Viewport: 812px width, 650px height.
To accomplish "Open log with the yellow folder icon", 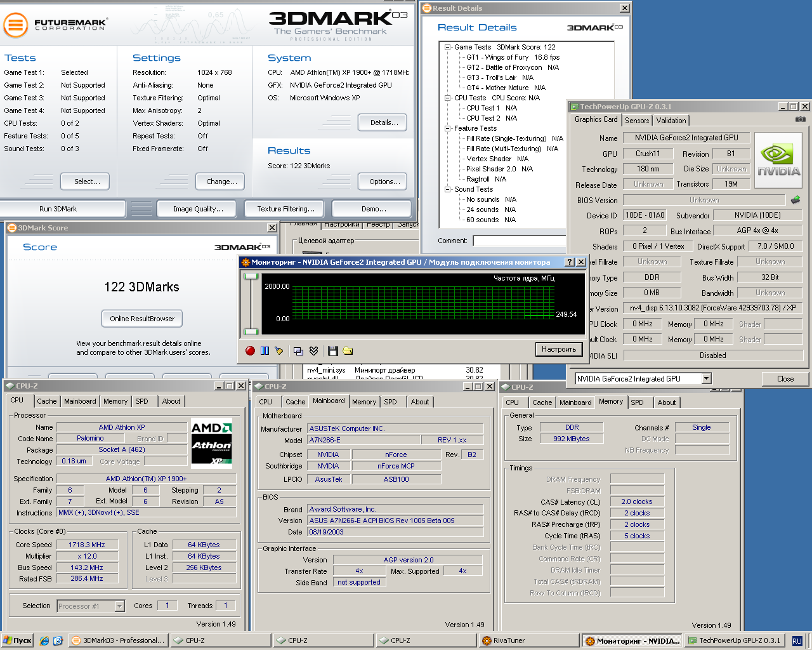I will click(x=348, y=350).
